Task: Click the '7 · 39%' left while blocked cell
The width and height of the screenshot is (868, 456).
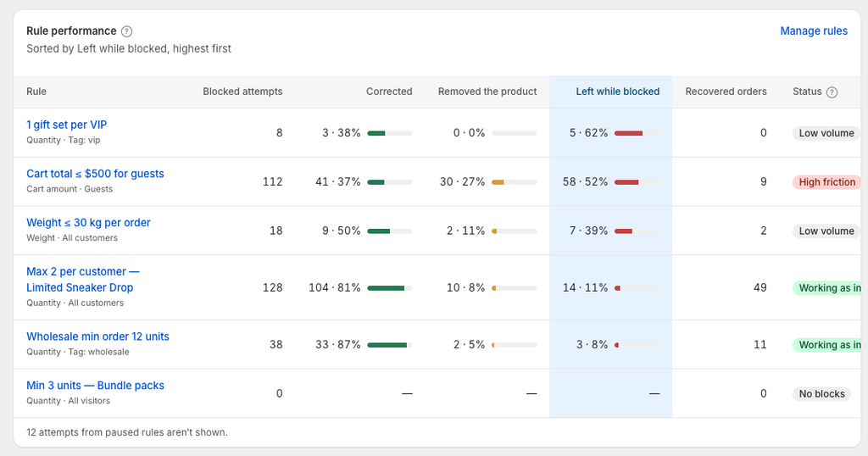Action: click(x=588, y=231)
